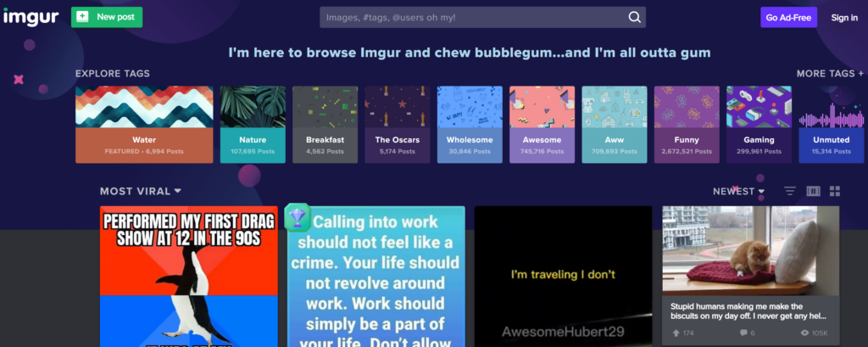
Task: Click the filter lines icon beside Newest
Action: [790, 191]
